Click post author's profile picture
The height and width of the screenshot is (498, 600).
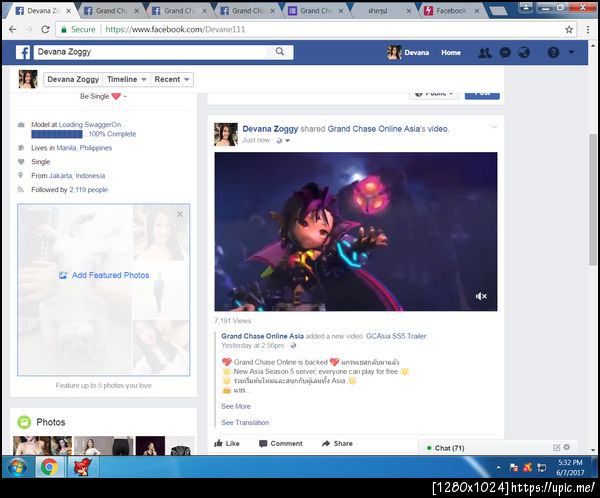(226, 134)
